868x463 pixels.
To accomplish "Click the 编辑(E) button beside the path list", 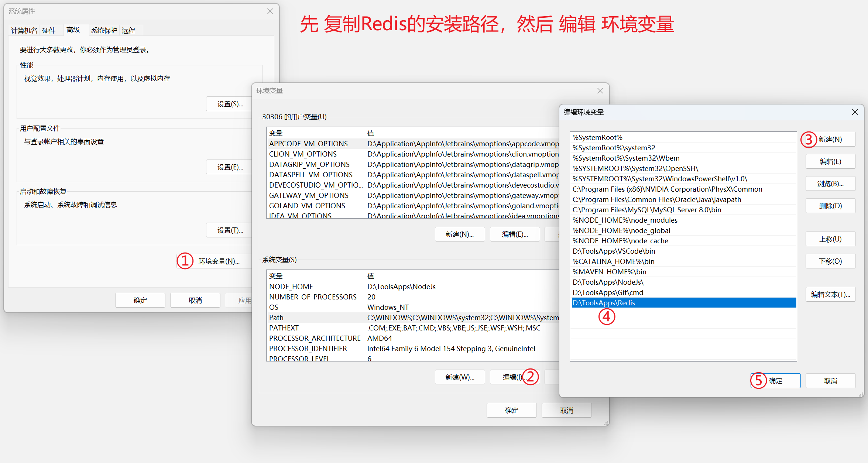I will coord(830,162).
